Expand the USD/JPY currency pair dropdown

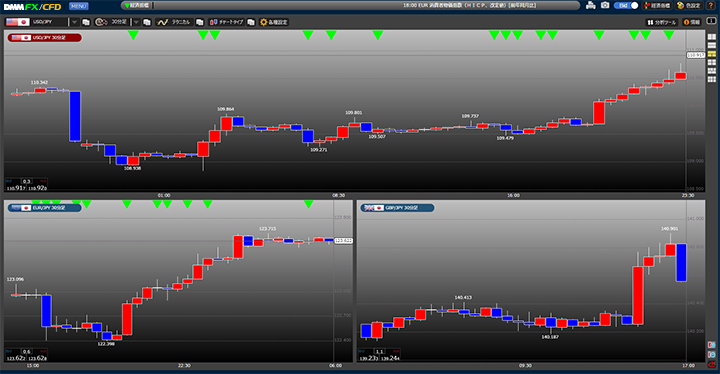point(74,22)
